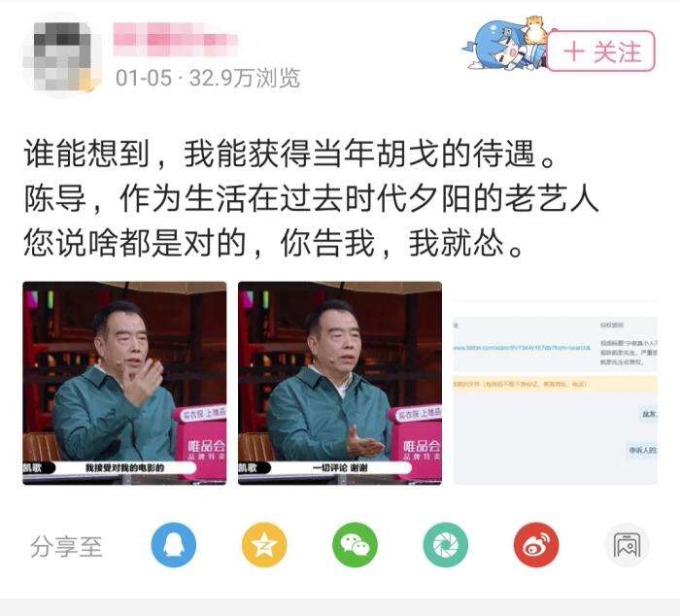The image size is (680, 616).
Task: Tap the save-as-image share icon
Action: click(x=627, y=545)
